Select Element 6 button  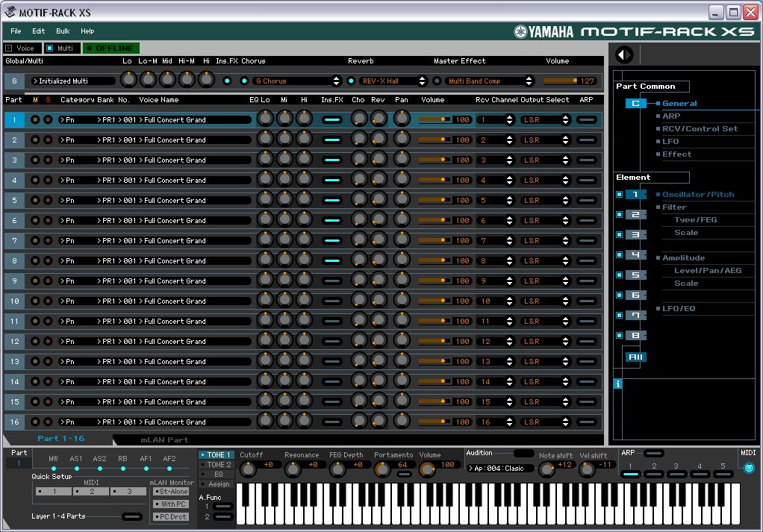(635, 295)
